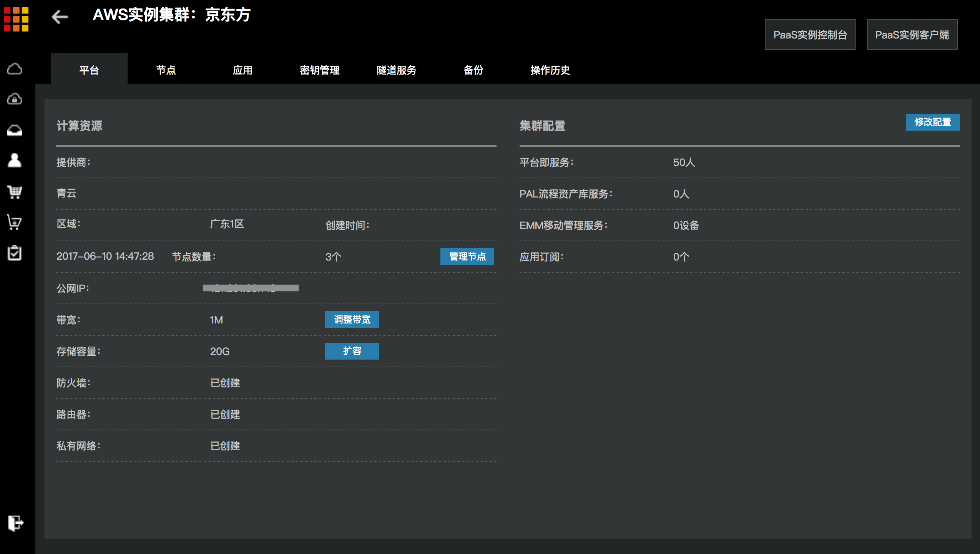
Task: Click the EMM移动管理服务 value 0设备
Action: pos(686,226)
